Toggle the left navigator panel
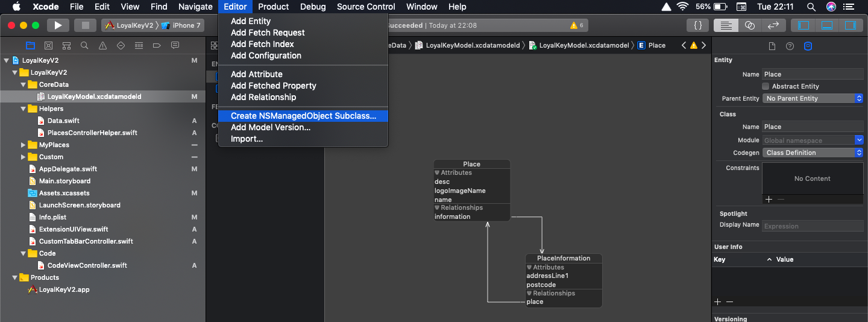This screenshot has height=322, width=868. (x=804, y=25)
